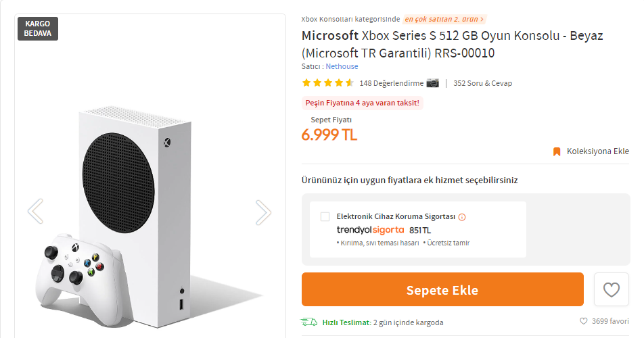
Task: Click the fast delivery truck icon
Action: tap(308, 322)
